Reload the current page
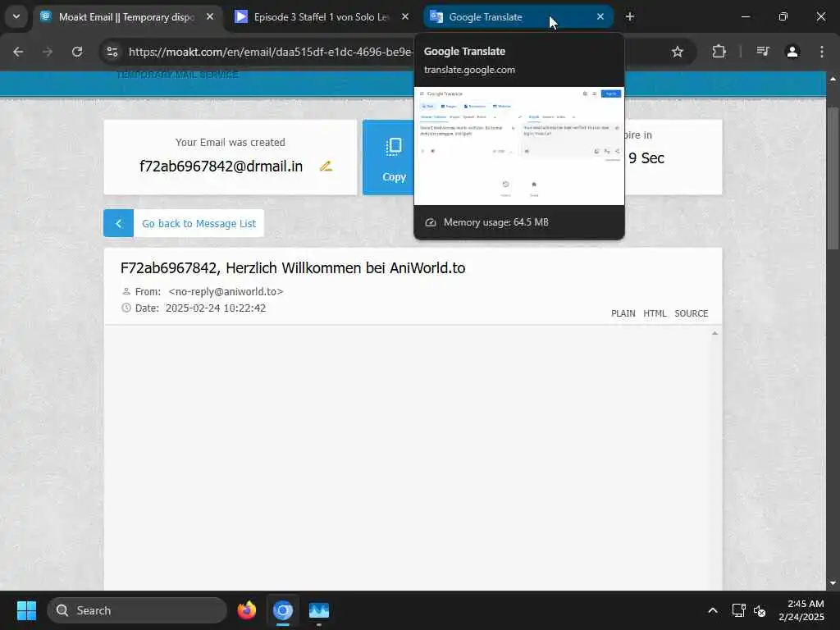The height and width of the screenshot is (630, 840). [77, 52]
